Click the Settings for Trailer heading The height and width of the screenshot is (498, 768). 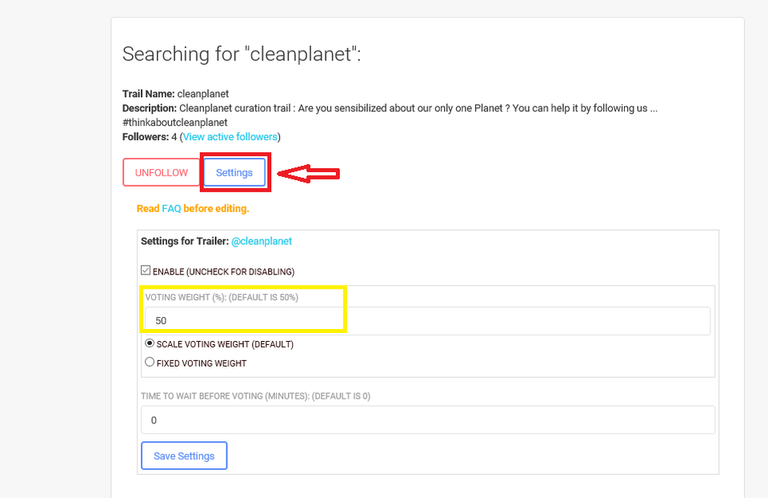pos(184,241)
